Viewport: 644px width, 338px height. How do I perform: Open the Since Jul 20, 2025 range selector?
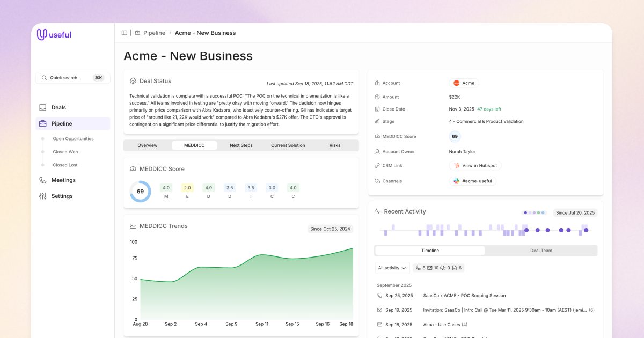(575, 213)
